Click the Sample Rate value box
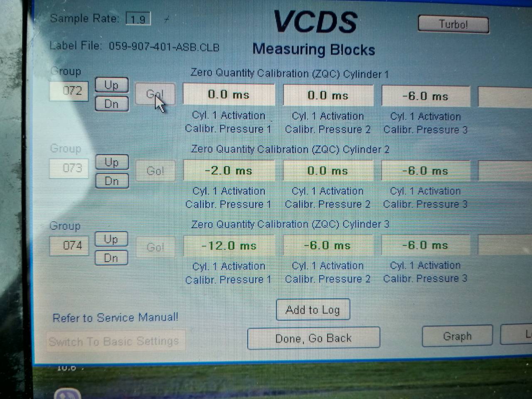532x399 pixels. coord(138,19)
